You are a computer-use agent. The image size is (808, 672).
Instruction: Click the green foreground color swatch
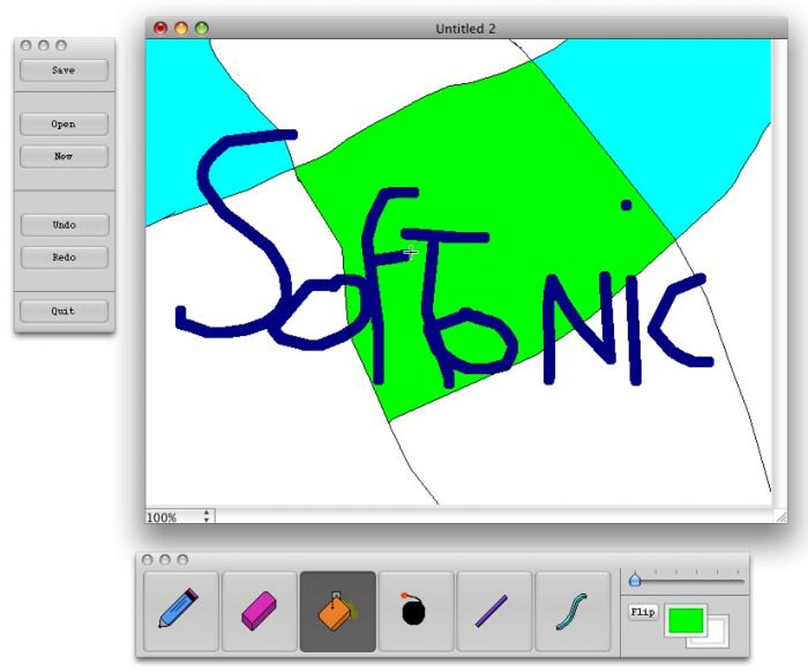tap(685, 620)
